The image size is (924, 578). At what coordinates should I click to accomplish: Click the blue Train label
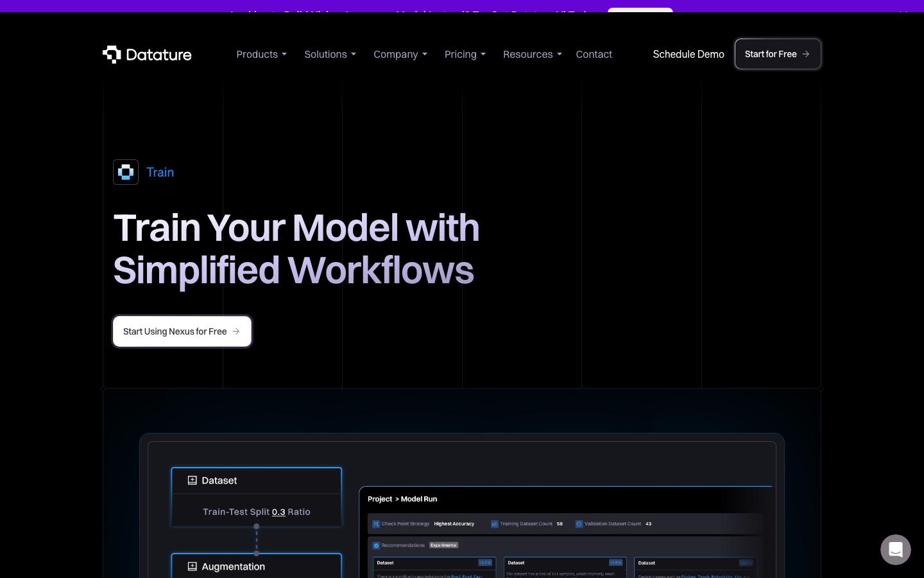pyautogui.click(x=160, y=172)
